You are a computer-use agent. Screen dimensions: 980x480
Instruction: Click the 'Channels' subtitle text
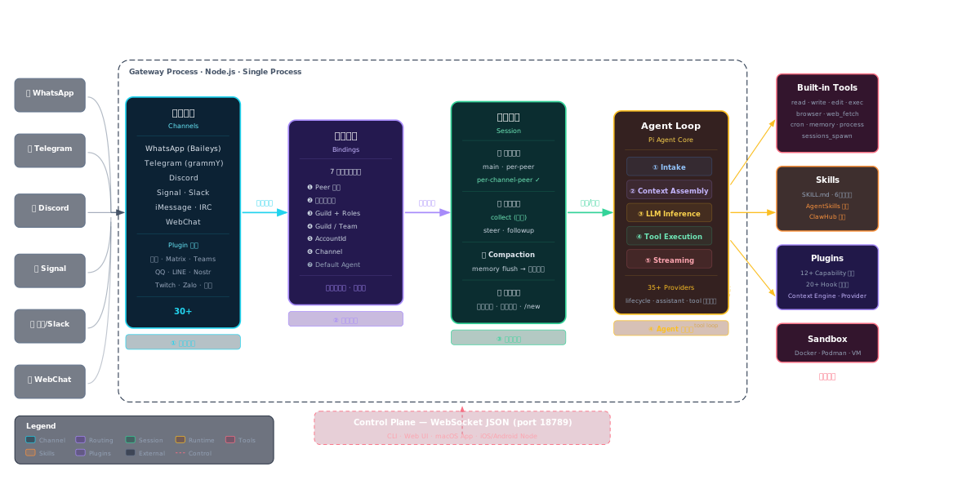(183, 126)
